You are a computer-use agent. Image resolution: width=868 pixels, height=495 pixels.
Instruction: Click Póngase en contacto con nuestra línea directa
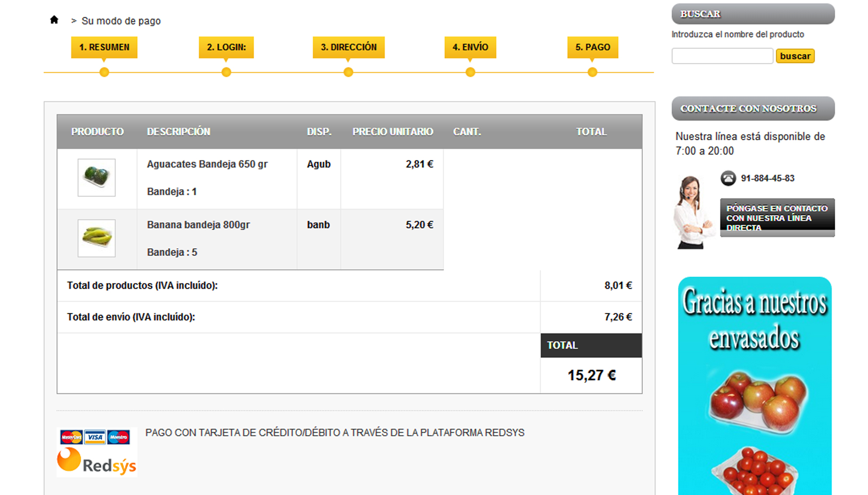coord(777,217)
